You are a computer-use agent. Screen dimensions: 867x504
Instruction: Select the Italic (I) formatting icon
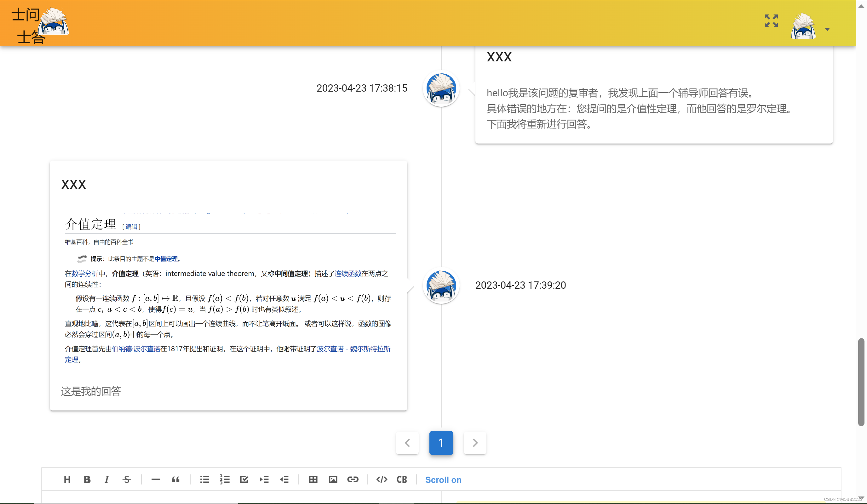pos(107,479)
